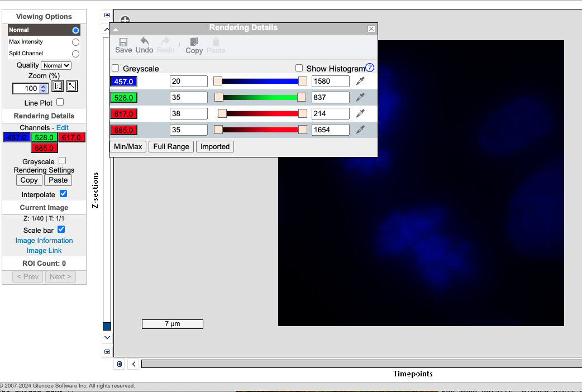582x392 pixels.
Task: Set zoom to 1:1 actual size
Action: point(58,86)
